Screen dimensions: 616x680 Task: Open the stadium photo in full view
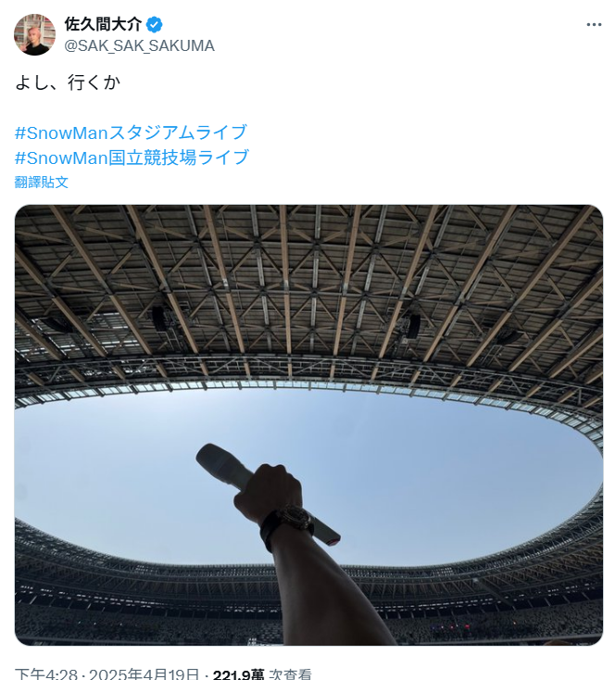tap(308, 425)
